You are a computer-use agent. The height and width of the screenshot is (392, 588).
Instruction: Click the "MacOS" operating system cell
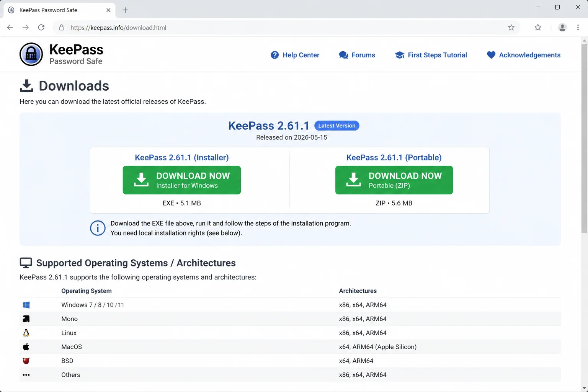click(x=72, y=347)
